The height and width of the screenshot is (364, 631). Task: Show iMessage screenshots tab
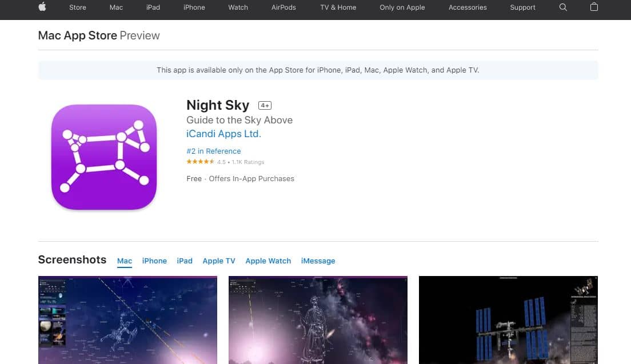click(x=318, y=261)
